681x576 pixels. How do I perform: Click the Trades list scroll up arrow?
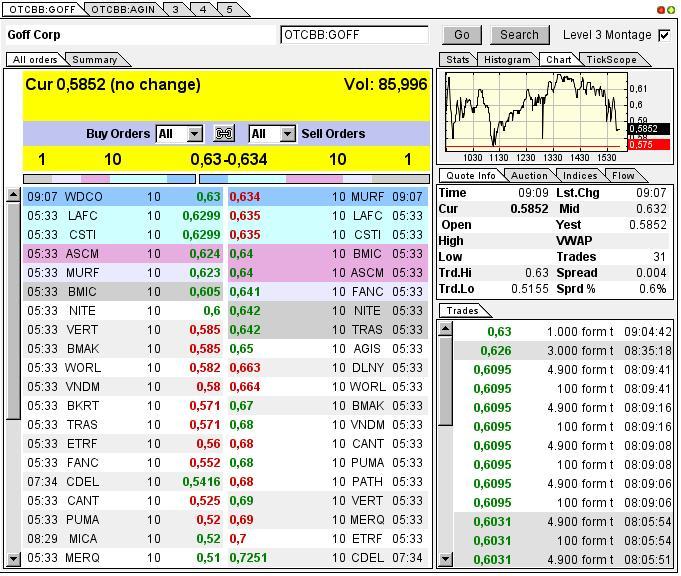point(445,329)
